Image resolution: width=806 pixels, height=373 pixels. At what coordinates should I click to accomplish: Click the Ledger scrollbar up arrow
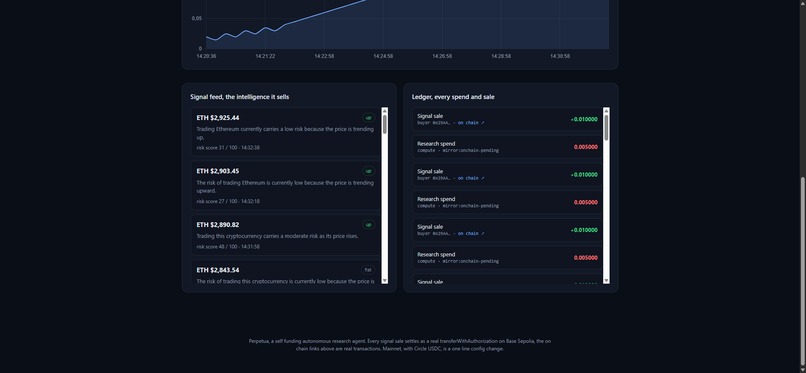[x=606, y=110]
